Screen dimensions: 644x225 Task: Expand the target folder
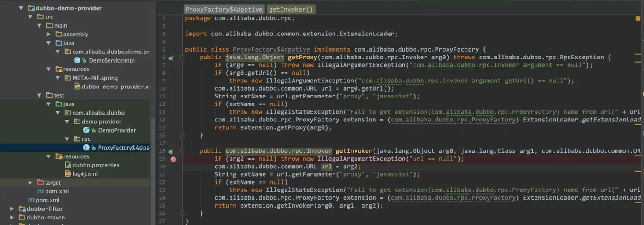point(30,183)
